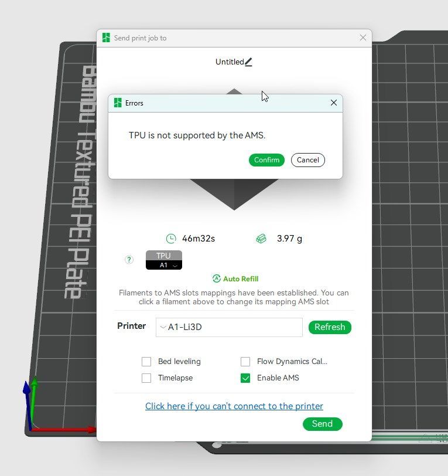Refresh the printer list

pos(330,327)
